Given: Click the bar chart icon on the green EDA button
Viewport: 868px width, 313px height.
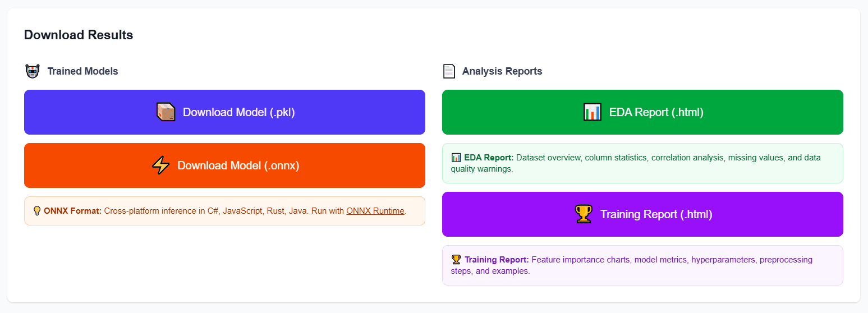Looking at the screenshot, I should 592,112.
